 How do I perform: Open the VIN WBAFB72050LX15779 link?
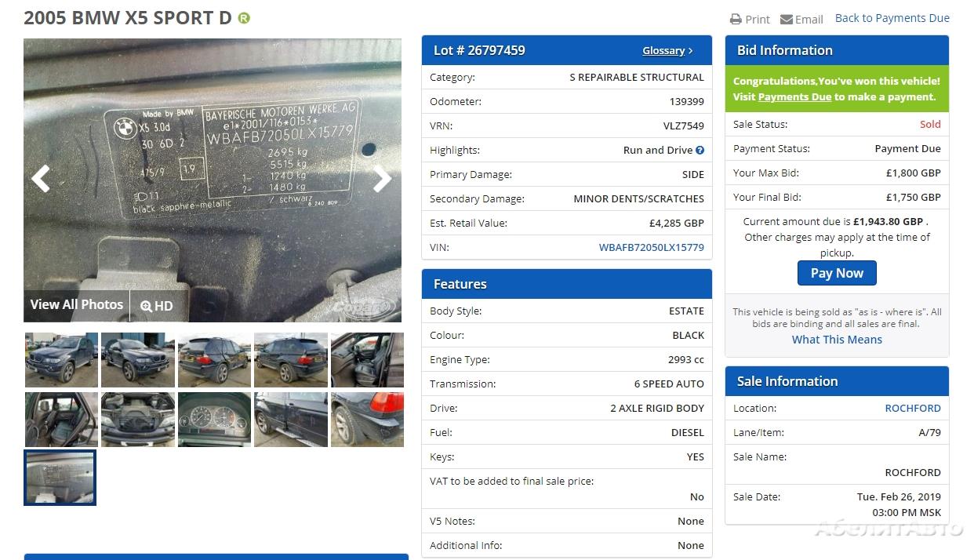tap(652, 247)
